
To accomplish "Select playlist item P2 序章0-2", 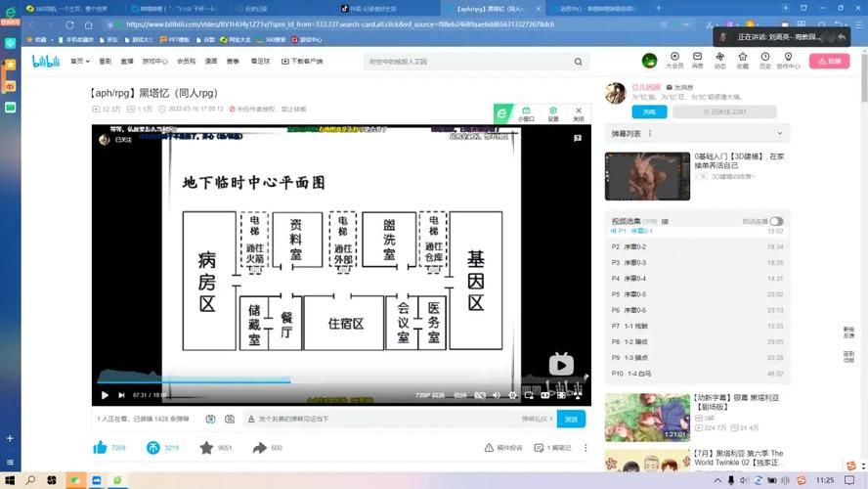I will click(x=698, y=246).
